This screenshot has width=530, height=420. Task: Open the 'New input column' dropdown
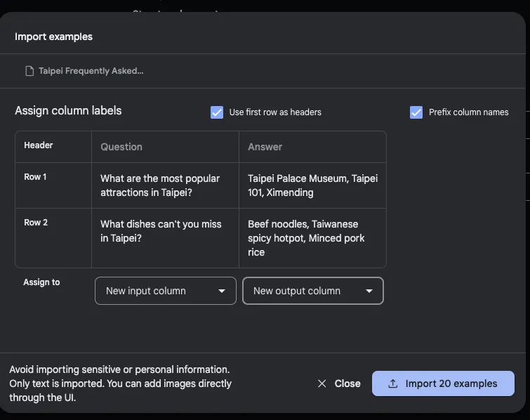165,291
